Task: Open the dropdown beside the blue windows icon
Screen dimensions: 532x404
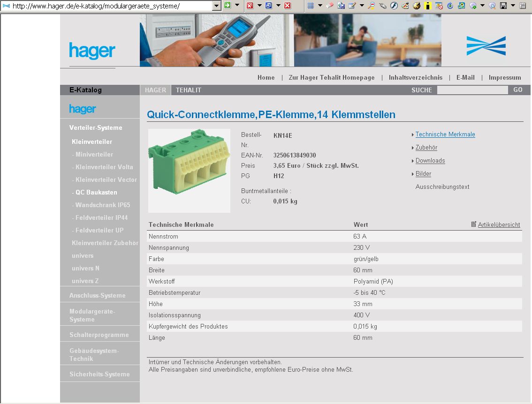Action: pos(278,6)
